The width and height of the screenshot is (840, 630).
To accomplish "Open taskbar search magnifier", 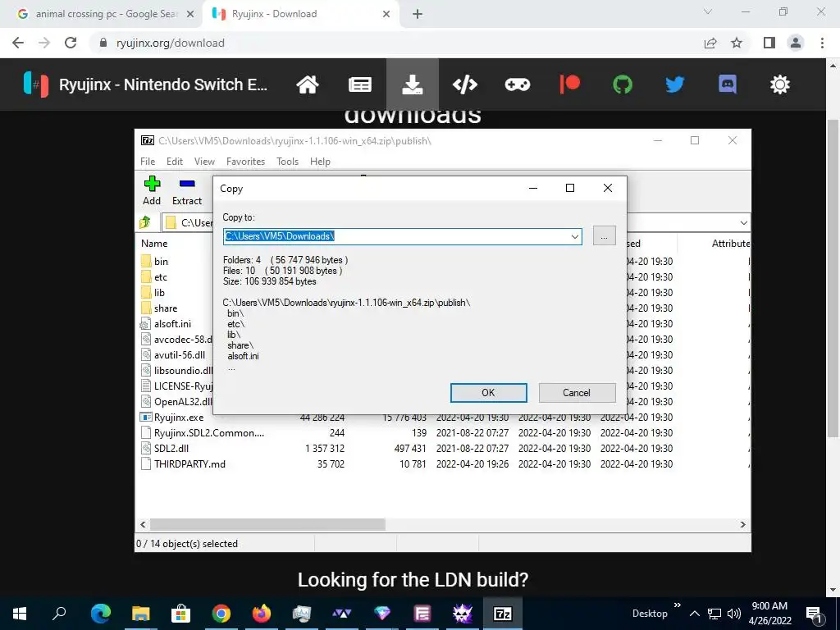I will (59, 614).
